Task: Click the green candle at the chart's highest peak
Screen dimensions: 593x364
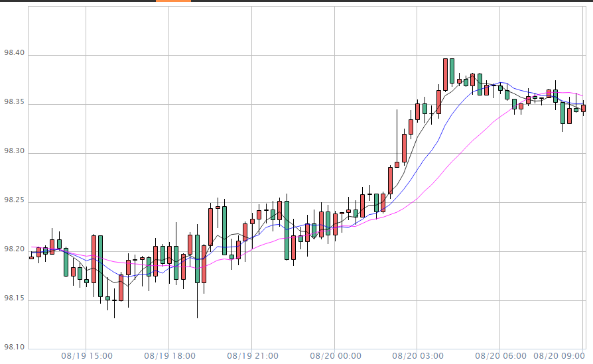Action: [x=452, y=70]
